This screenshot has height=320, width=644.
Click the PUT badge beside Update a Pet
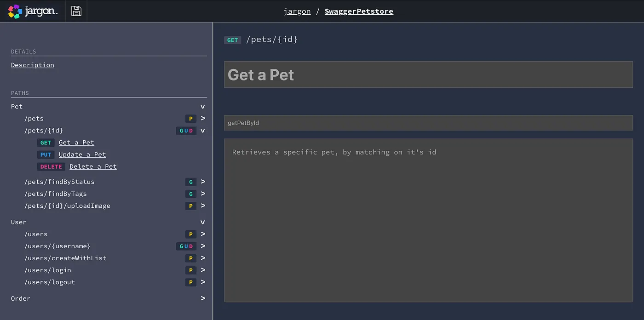tap(46, 154)
